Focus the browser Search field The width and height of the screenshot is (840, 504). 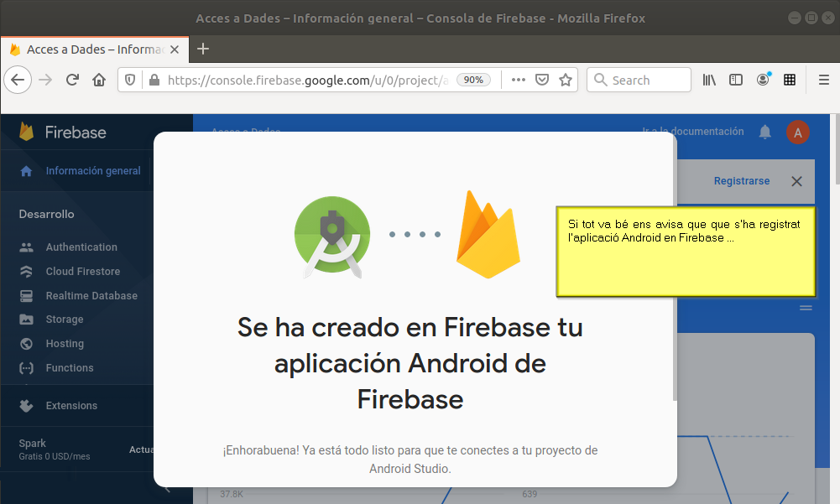(x=639, y=81)
